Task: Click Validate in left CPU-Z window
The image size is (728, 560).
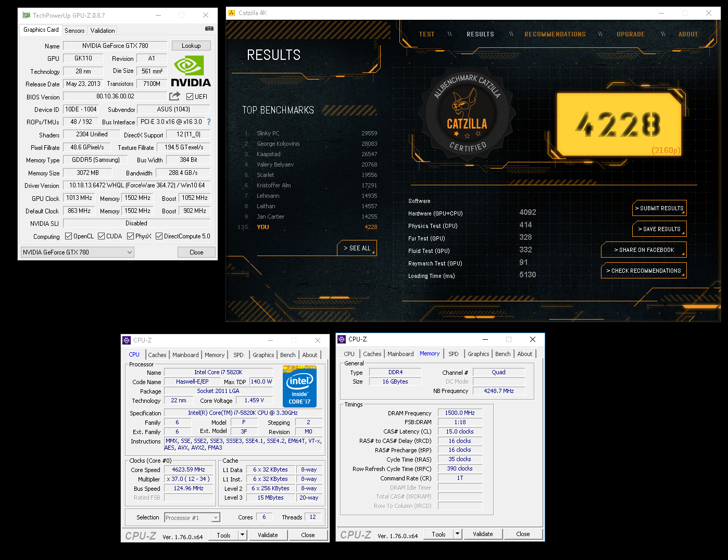Action: (x=268, y=535)
